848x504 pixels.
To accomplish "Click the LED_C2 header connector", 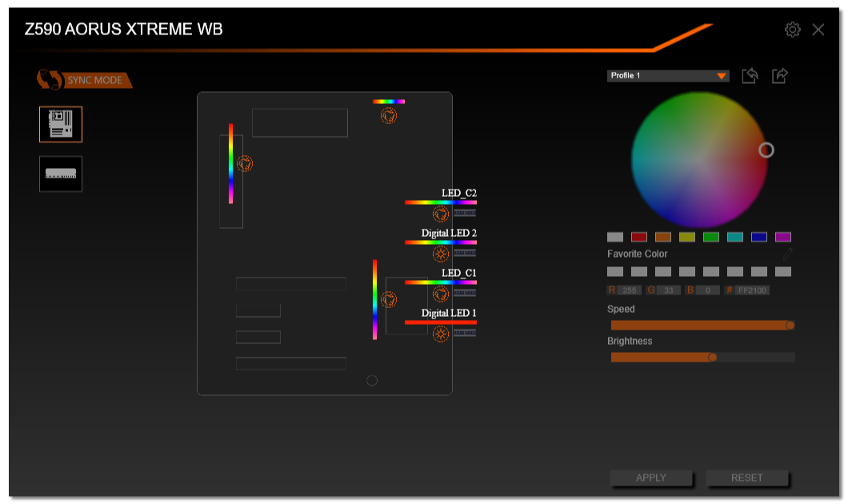I will [x=465, y=213].
